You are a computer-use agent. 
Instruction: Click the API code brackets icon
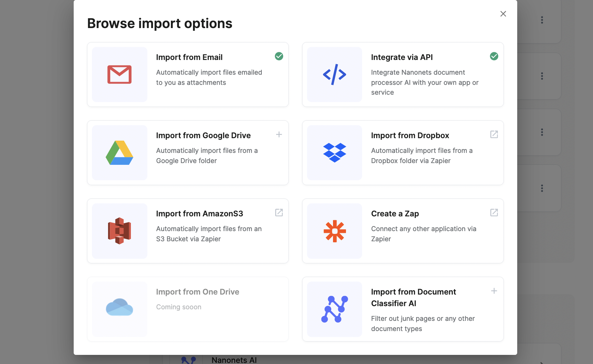tap(334, 75)
